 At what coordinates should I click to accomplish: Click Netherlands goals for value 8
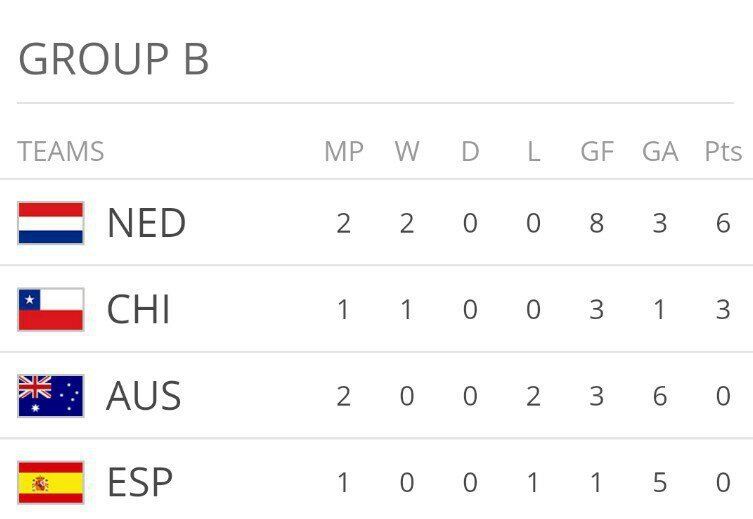pyautogui.click(x=597, y=223)
